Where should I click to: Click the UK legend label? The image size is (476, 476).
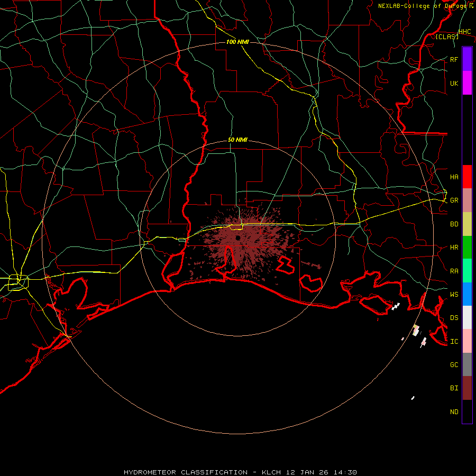(454, 83)
